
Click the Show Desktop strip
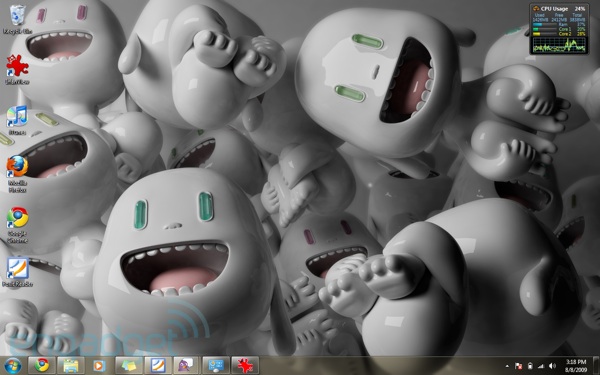[x=597, y=366]
